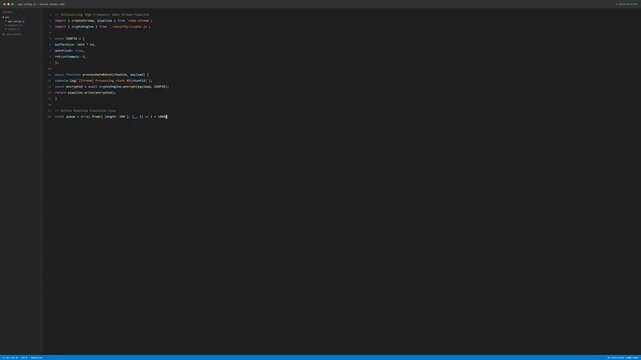The height and width of the screenshot is (360, 641).
Task: Click the console.log line
Action: tap(103, 80)
